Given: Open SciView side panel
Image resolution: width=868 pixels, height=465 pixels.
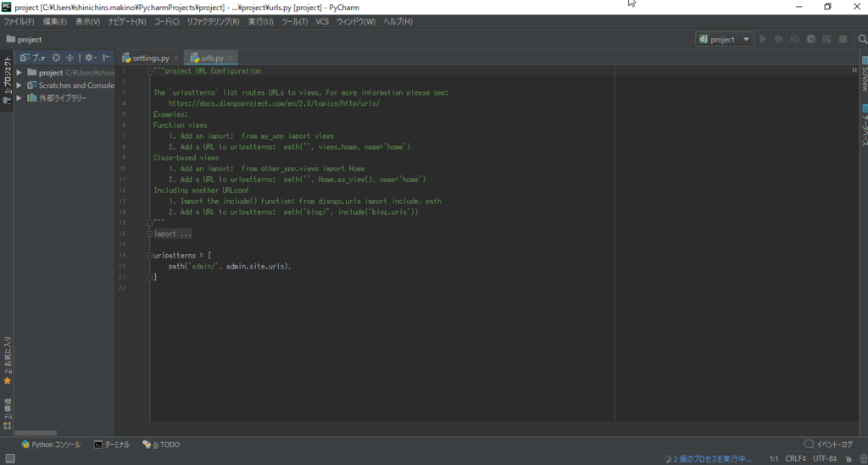Looking at the screenshot, I should pos(864,74).
